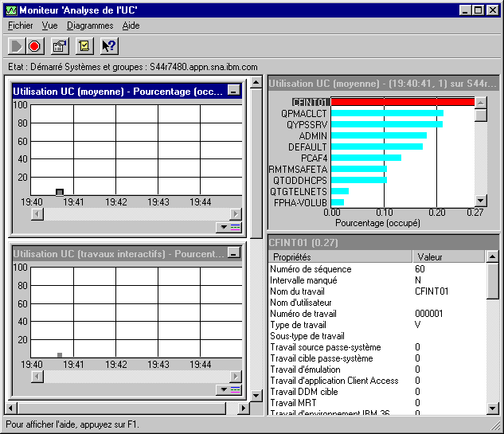Image resolution: width=504 pixels, height=434 pixels.
Task: Open the monitor properties toolbar icon
Action: click(x=60, y=46)
